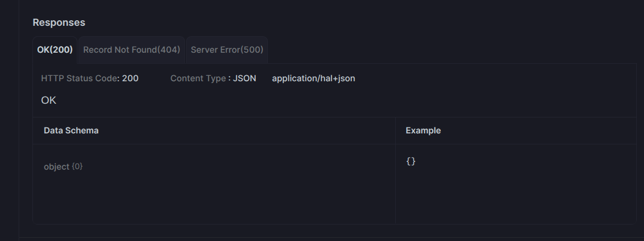Click the HTTP Status Code label
The width and height of the screenshot is (644, 241).
[x=79, y=79]
